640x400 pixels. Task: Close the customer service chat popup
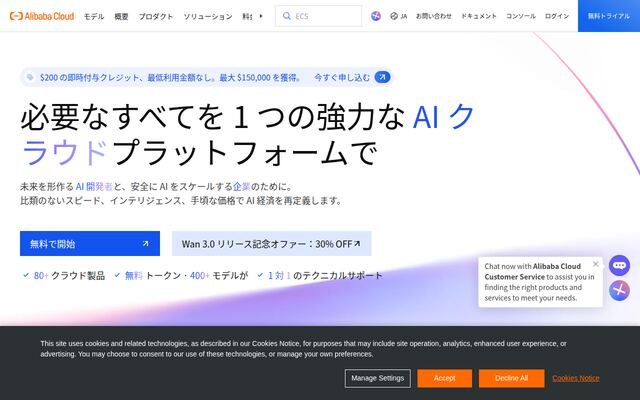point(596,264)
